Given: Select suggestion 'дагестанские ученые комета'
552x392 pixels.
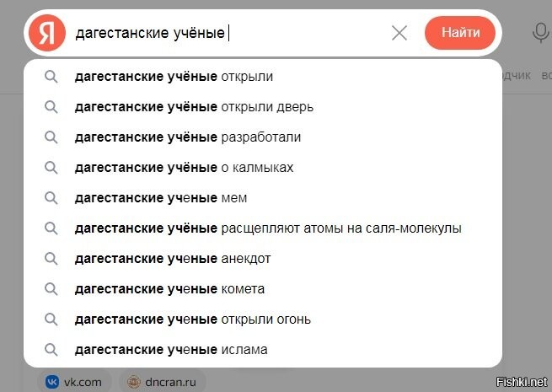Looking at the screenshot, I should pyautogui.click(x=169, y=289).
